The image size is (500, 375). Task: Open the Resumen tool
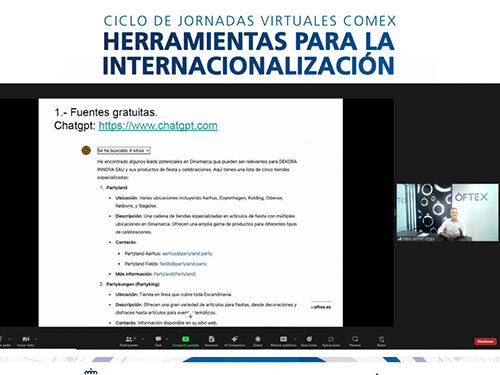coord(211,341)
